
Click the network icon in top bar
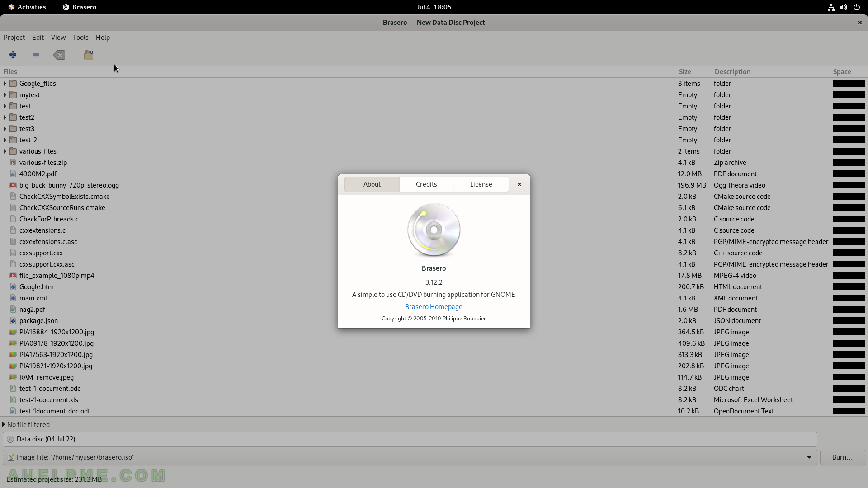831,7
